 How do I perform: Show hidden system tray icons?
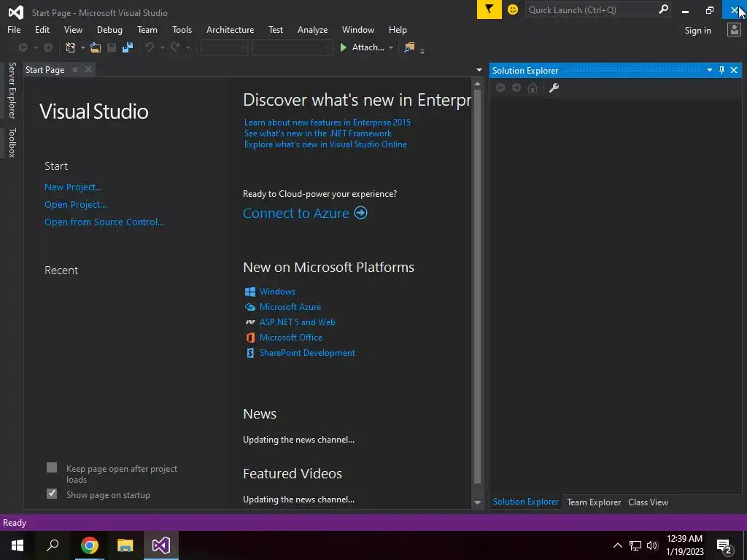pos(617,545)
